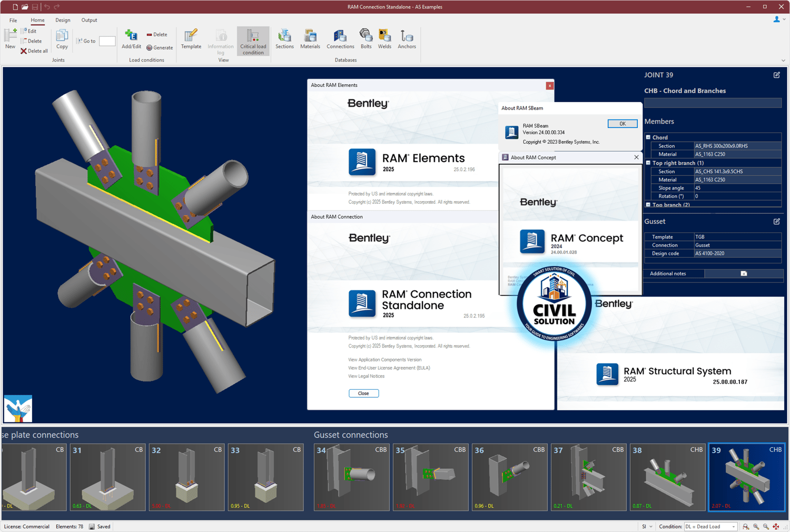Edit the Joint 39 properties
The height and width of the screenshot is (532, 790).
coord(777,75)
